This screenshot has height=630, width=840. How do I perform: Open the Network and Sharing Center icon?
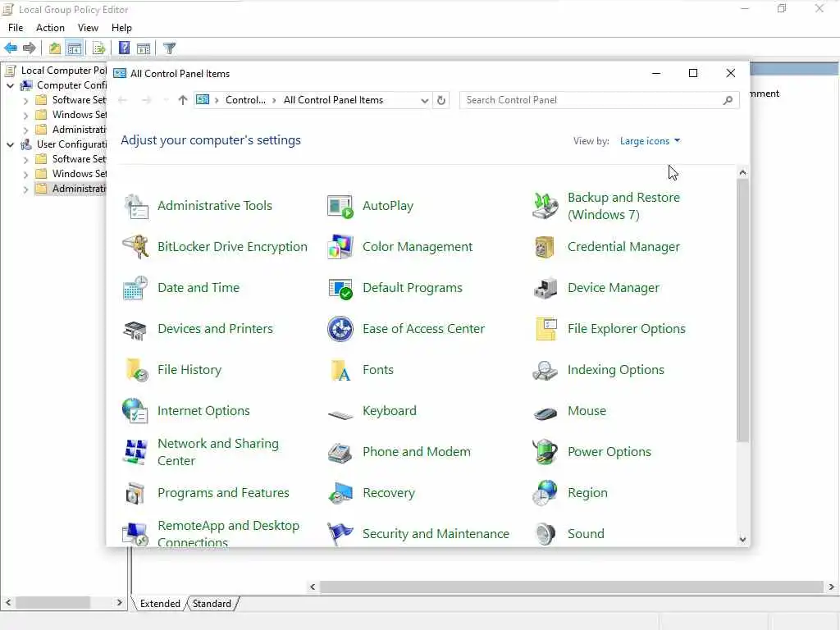click(x=136, y=452)
